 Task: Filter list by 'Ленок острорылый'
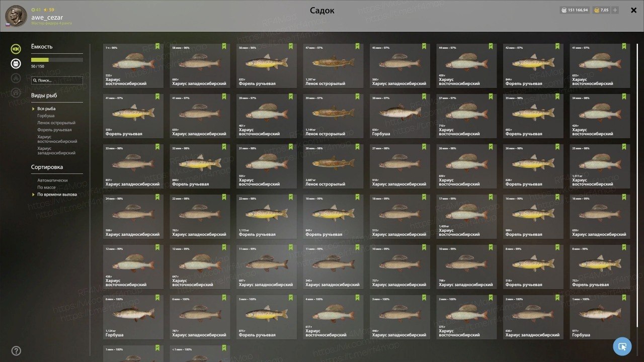[x=56, y=123]
